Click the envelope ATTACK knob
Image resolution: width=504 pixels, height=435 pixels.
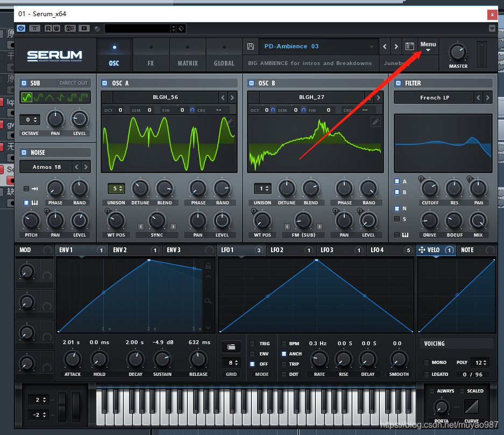73,359
